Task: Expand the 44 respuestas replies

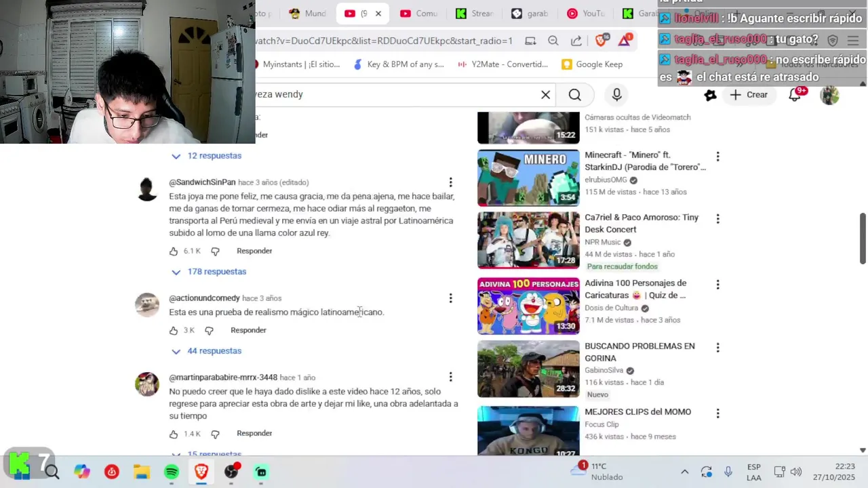Action: (206, 351)
